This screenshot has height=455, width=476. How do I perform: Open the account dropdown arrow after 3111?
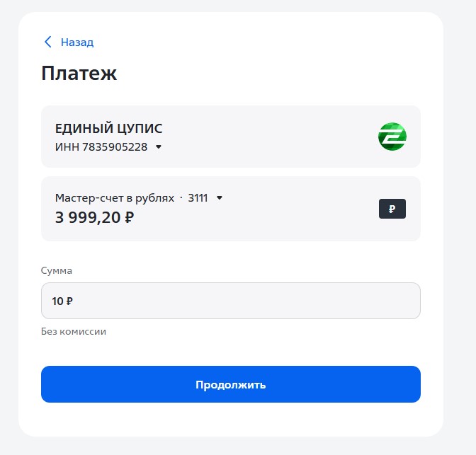click(220, 198)
